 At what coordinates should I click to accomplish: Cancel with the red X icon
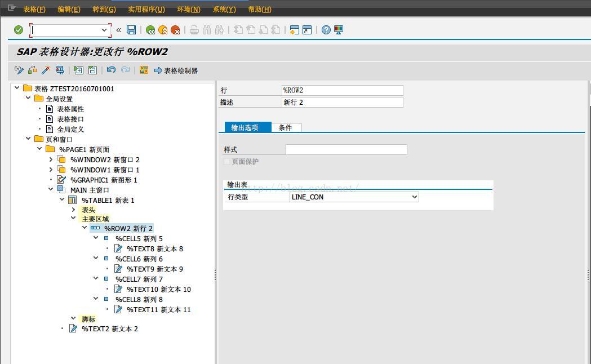(175, 30)
